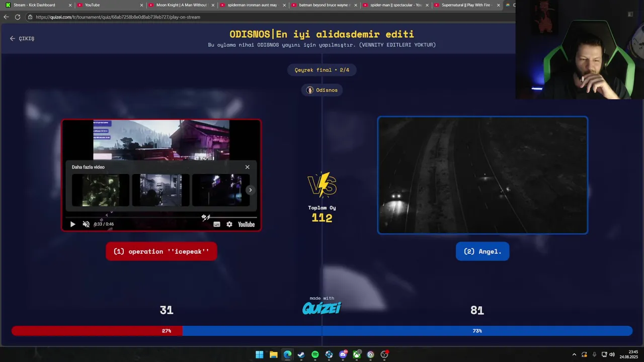644x362 pixels.
Task: Vote for (2) Angel.
Action: (x=482, y=251)
